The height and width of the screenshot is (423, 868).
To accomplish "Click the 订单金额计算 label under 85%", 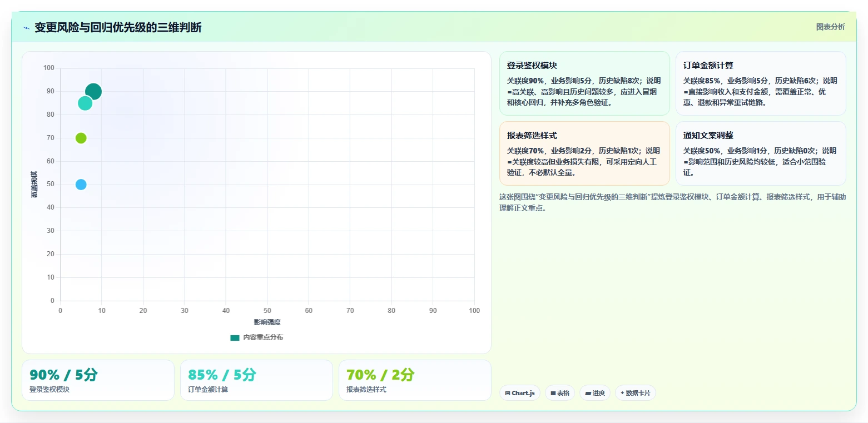I will coord(208,390).
